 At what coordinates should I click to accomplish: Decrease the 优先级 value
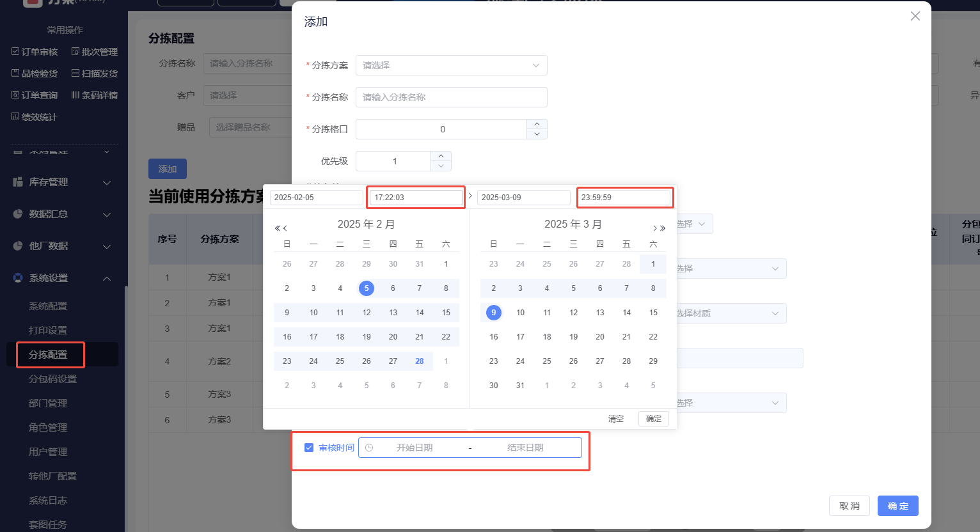click(441, 166)
